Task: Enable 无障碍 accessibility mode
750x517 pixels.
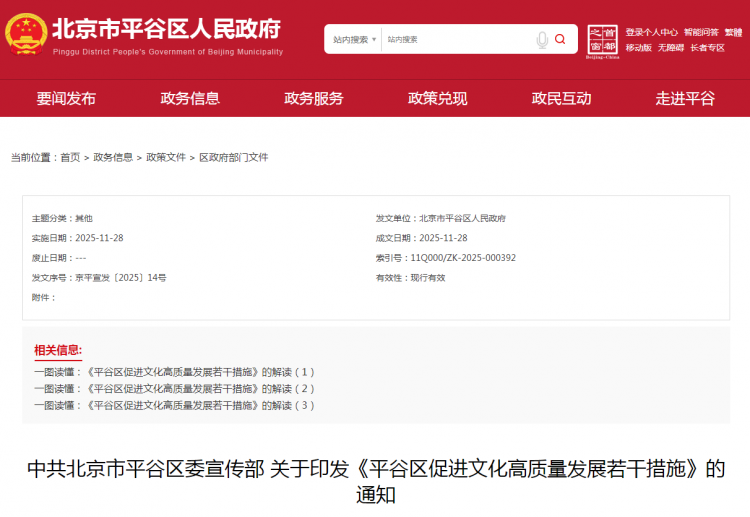Action: pos(670,47)
